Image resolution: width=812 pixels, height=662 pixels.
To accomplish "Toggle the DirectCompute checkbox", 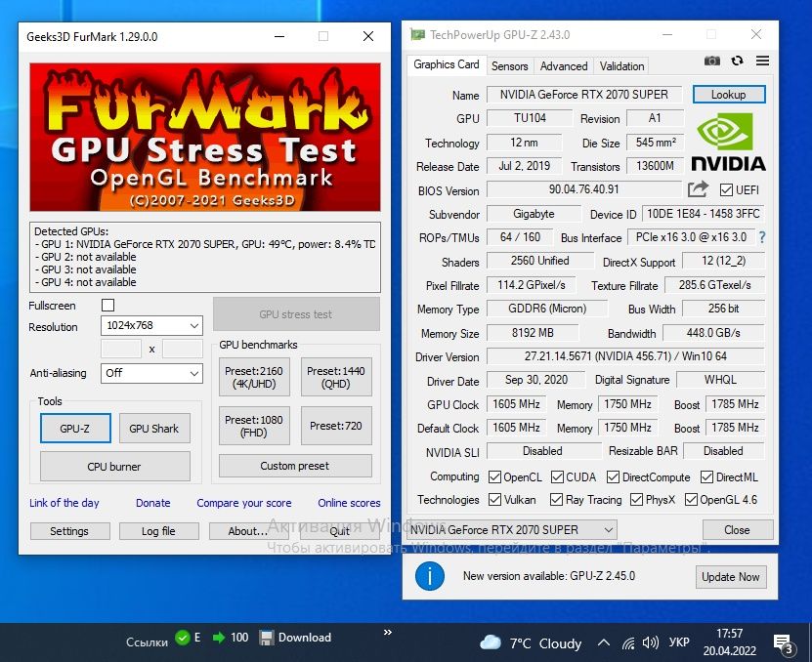I will pyautogui.click(x=613, y=476).
